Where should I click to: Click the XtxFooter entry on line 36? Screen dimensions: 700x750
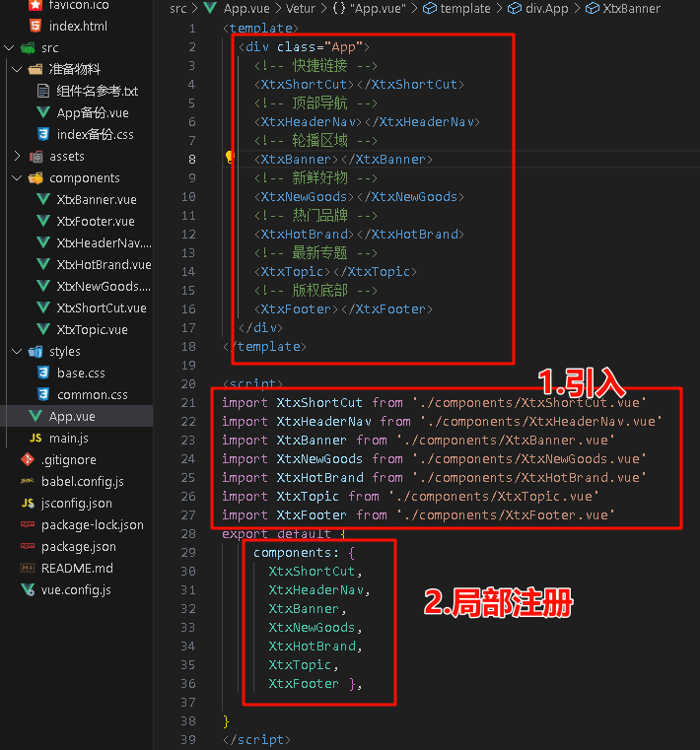click(304, 684)
